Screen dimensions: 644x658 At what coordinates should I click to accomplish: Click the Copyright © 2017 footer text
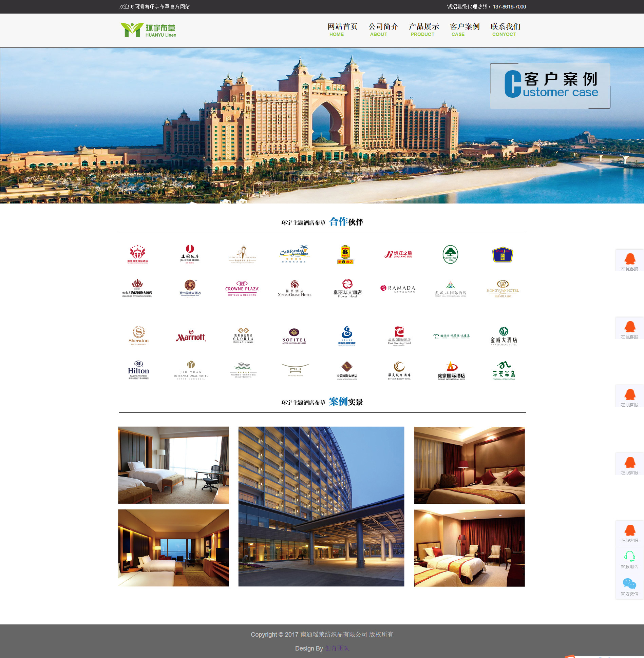[x=322, y=634]
